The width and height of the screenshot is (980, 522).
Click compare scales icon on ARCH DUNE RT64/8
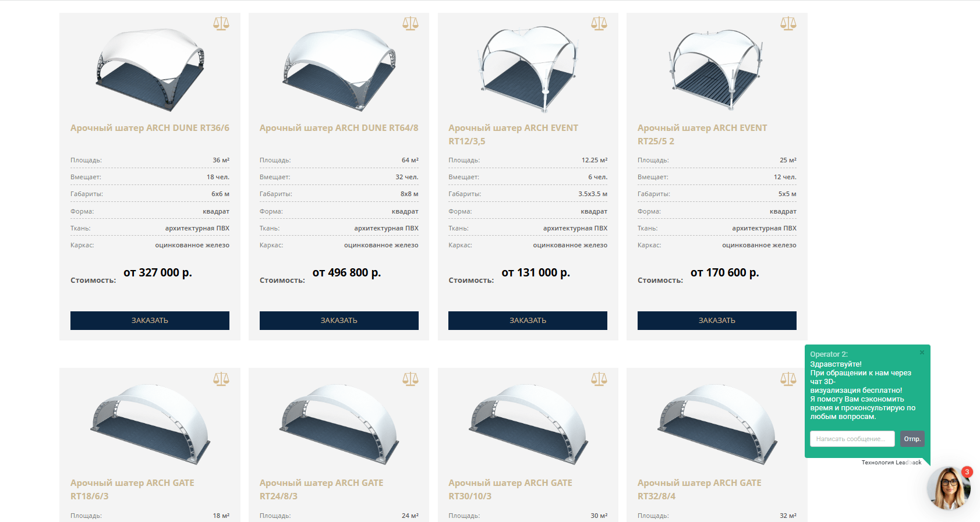[x=411, y=23]
